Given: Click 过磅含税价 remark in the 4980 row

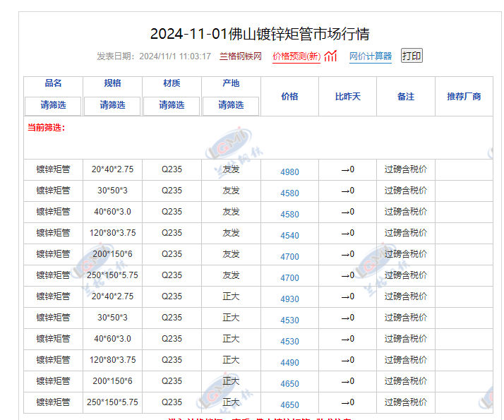Looking at the screenshot, I should [x=406, y=169].
